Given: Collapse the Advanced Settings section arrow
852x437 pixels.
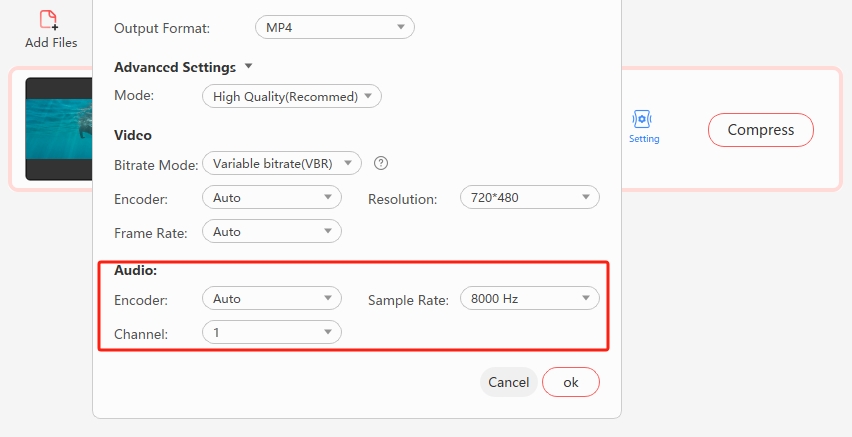Looking at the screenshot, I should point(248,66).
